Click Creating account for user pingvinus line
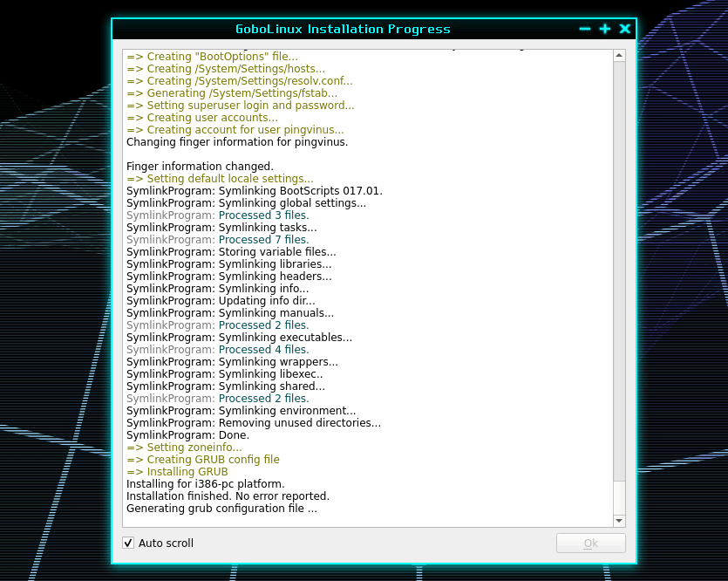728x581 pixels. (235, 130)
